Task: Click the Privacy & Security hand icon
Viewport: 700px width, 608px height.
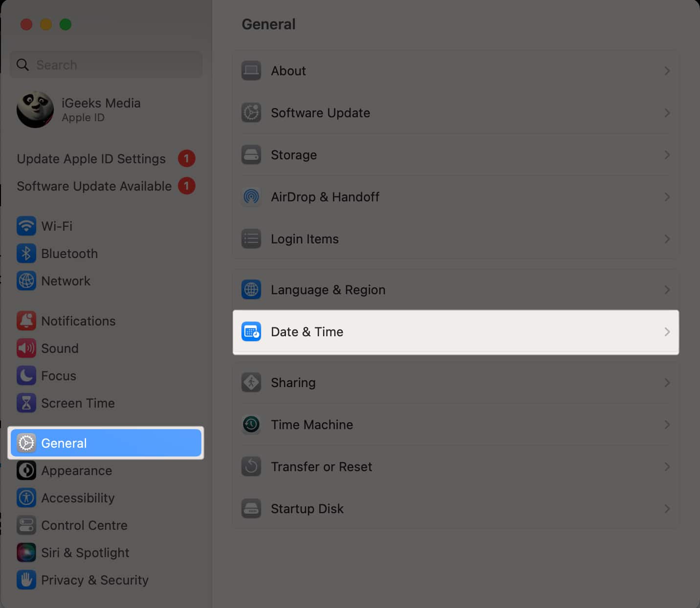Action: coord(26,580)
